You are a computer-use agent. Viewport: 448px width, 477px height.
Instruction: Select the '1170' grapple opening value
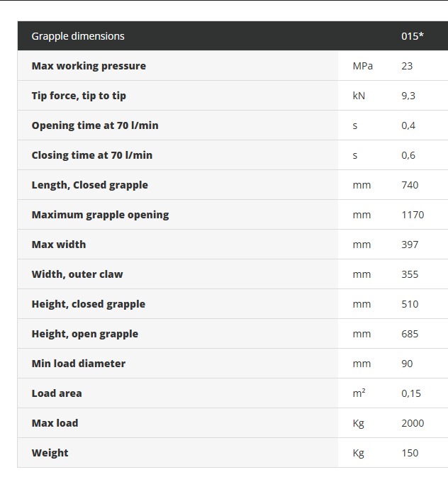coord(413,215)
